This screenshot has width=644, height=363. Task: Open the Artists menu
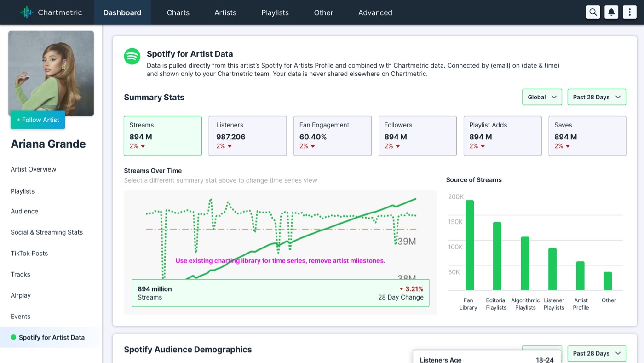tap(225, 12)
